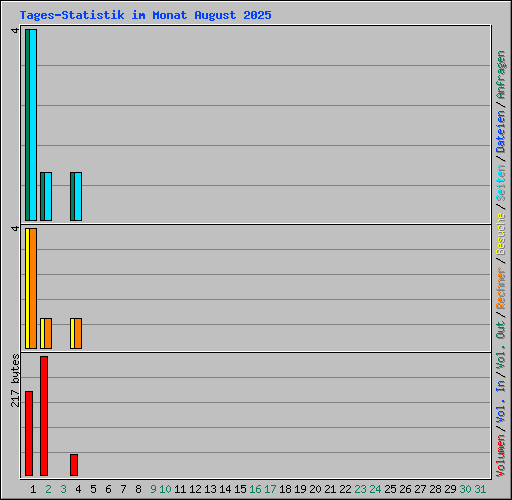Click the green Anfragen legend label
This screenshot has width=512, height=500.
501,75
